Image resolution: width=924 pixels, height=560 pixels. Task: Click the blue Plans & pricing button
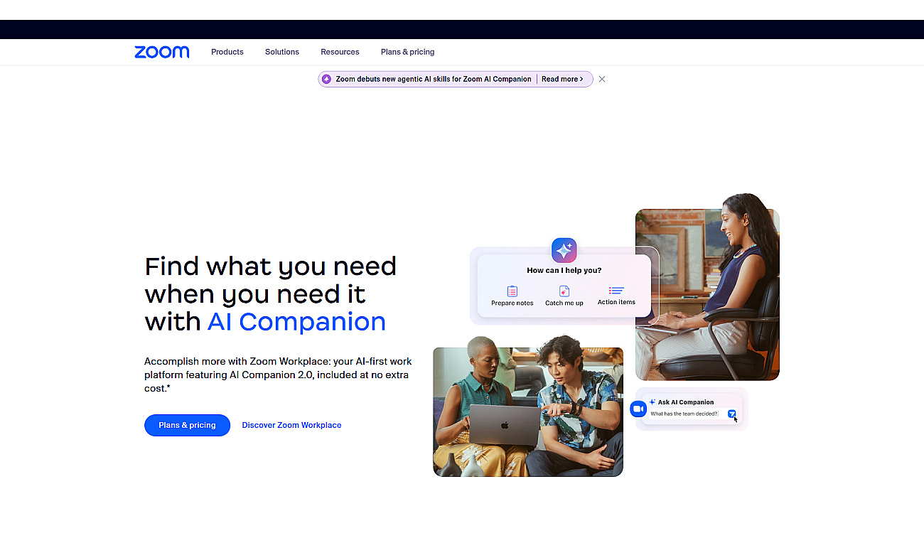coord(188,425)
